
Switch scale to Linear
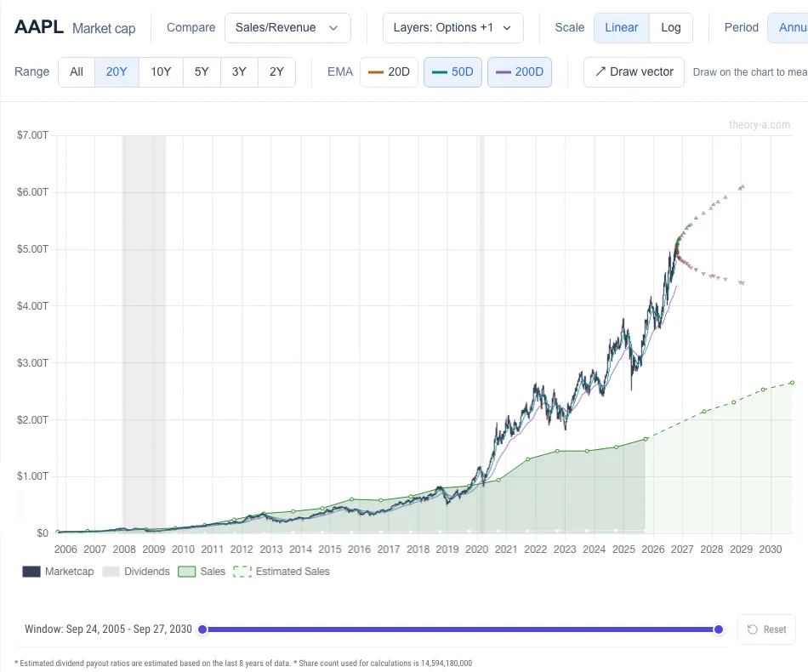622,28
